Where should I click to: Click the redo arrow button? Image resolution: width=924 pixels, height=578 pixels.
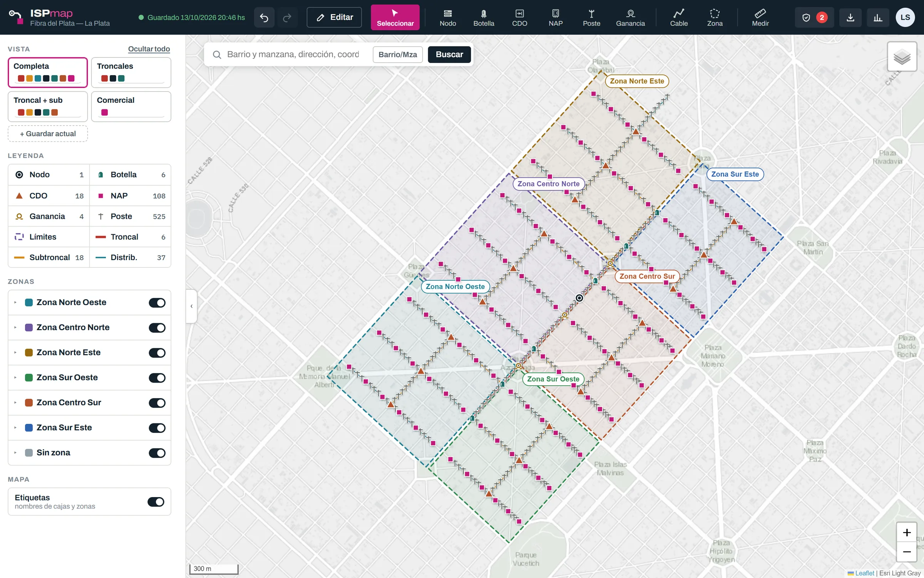(x=287, y=17)
